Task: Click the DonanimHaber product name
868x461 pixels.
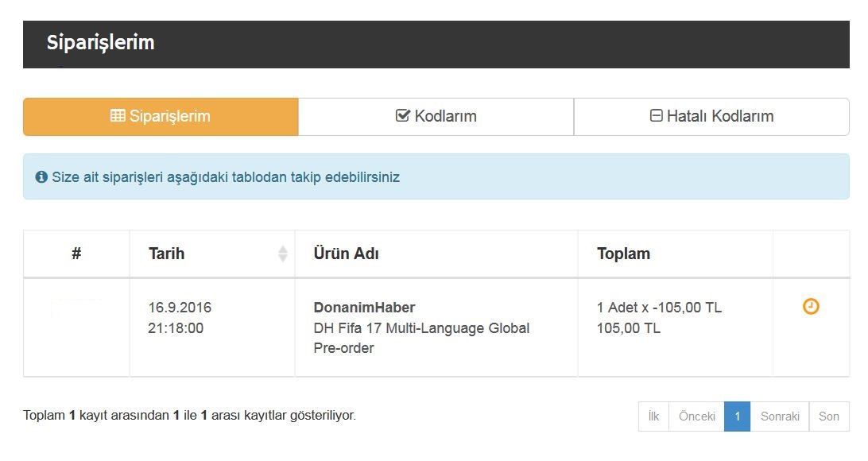Action: click(364, 308)
